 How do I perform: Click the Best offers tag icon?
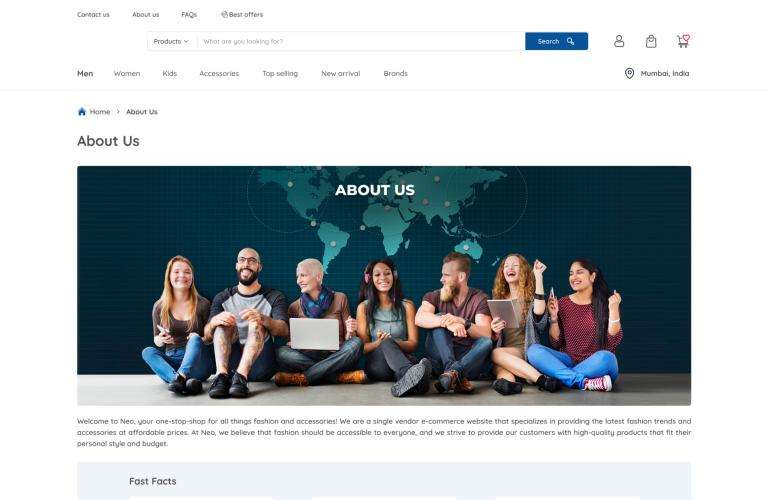click(x=224, y=15)
